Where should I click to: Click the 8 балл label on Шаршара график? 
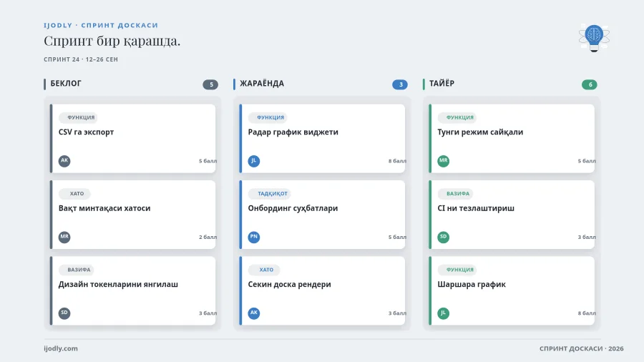[x=587, y=313]
